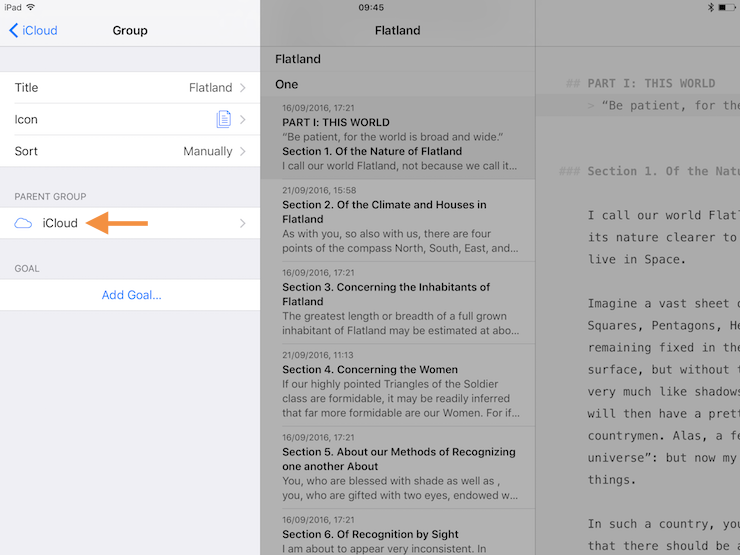Tap the Group panel title

point(130,31)
